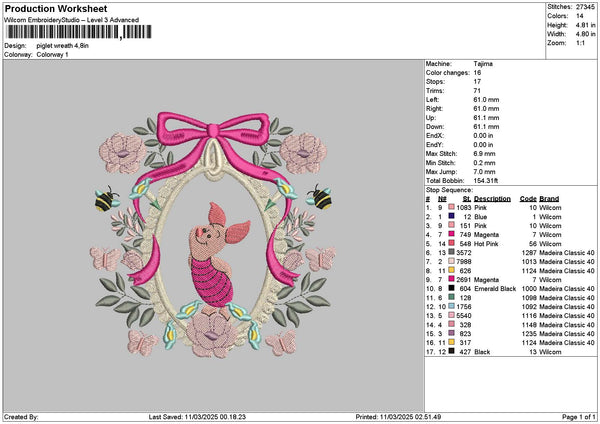Select the Max Jump value 7.0 mm
The height and width of the screenshot is (424, 600).
484,172
